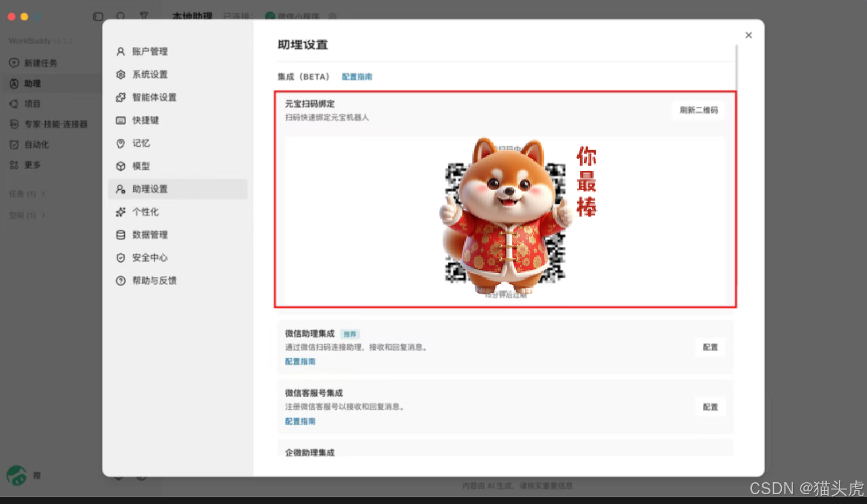Click the 集成 (BETA) section label
This screenshot has height=504, width=867.
pyautogui.click(x=303, y=77)
